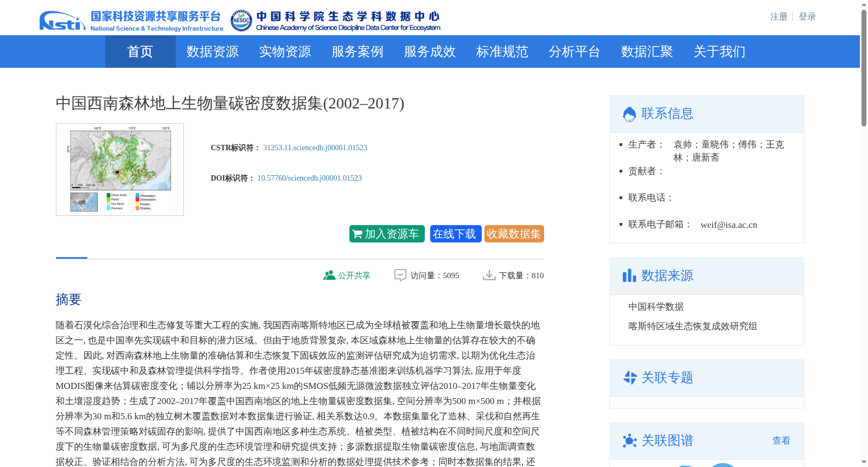Click the 数据来源 panel heading
This screenshot has width=868, height=467.
(667, 276)
